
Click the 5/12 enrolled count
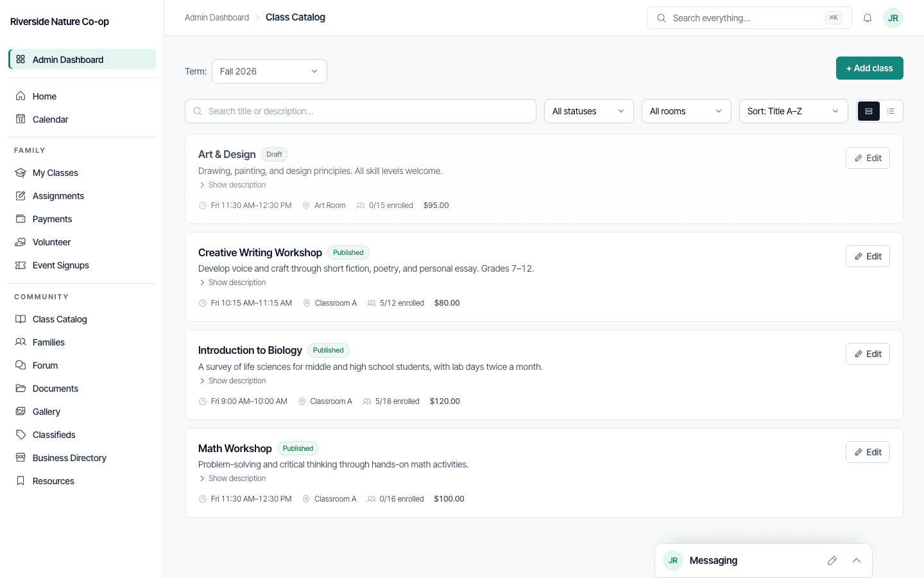(402, 303)
